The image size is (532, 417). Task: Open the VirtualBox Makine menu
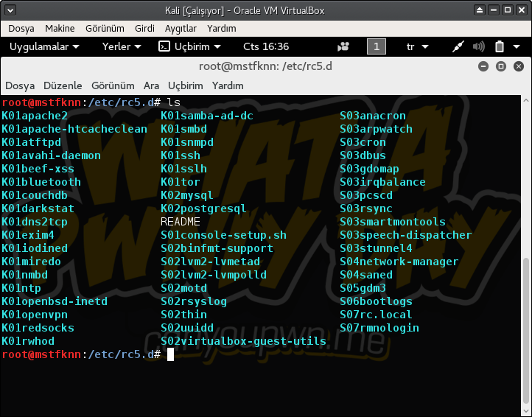(60, 28)
